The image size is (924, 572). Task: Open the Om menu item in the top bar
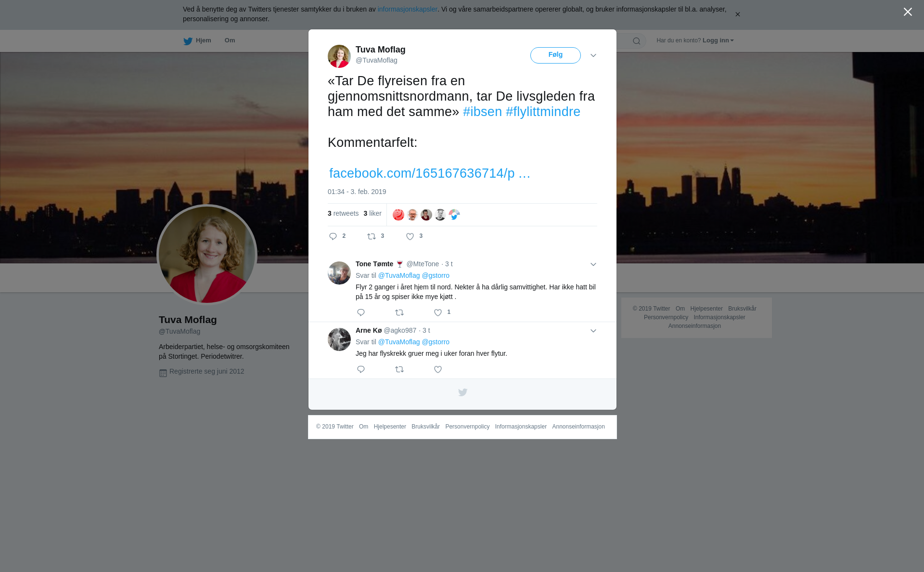point(230,40)
